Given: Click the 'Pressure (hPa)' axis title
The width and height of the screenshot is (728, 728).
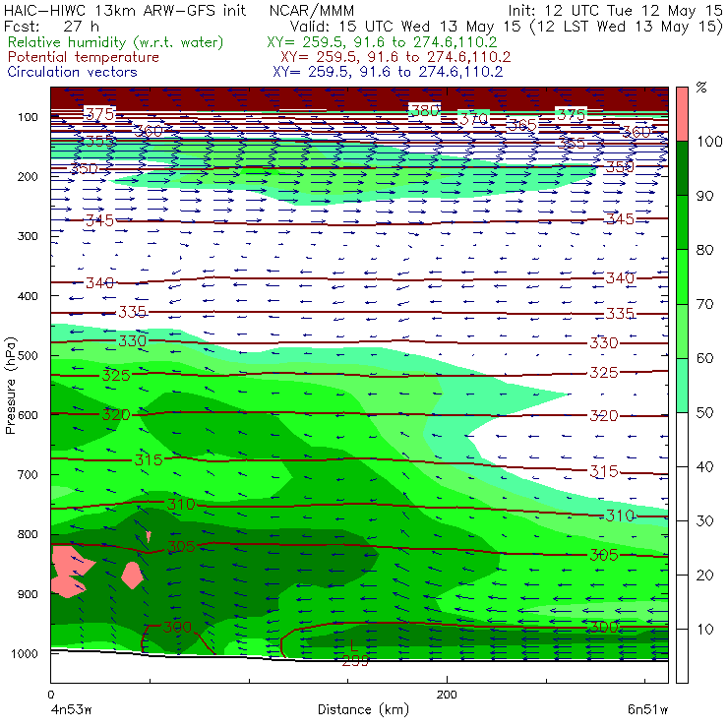Looking at the screenshot, I should [10, 386].
